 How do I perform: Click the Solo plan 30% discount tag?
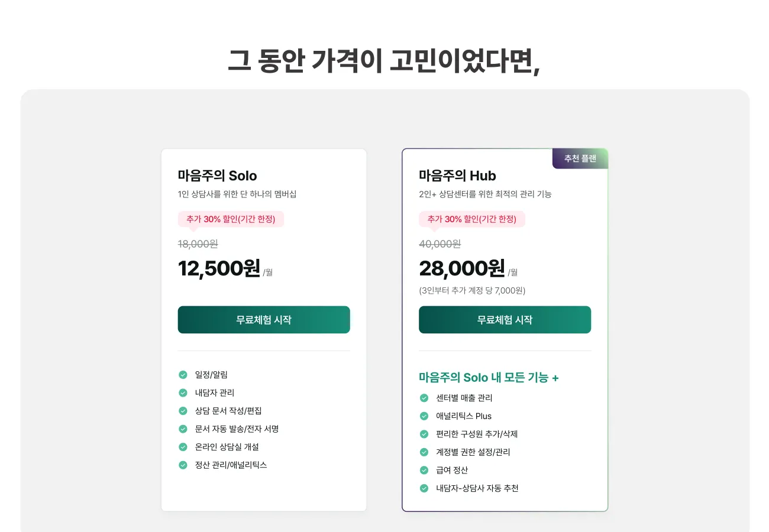(231, 219)
